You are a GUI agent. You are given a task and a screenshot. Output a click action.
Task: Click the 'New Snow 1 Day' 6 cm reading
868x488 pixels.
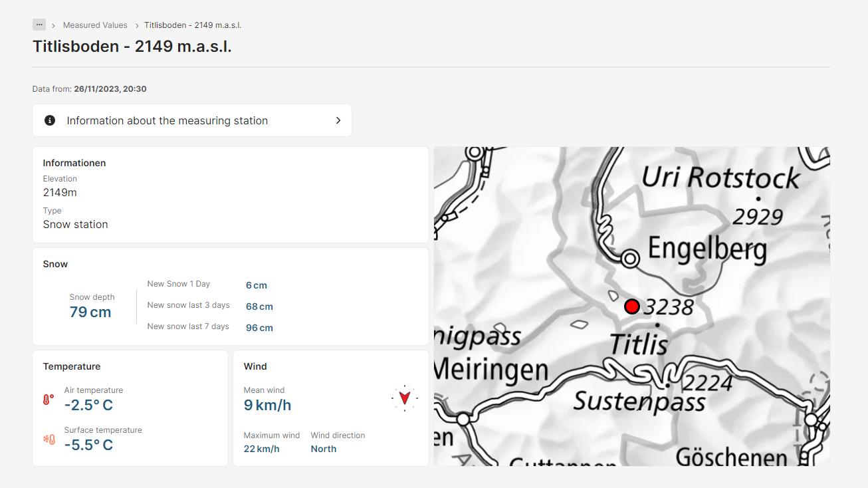[257, 285]
